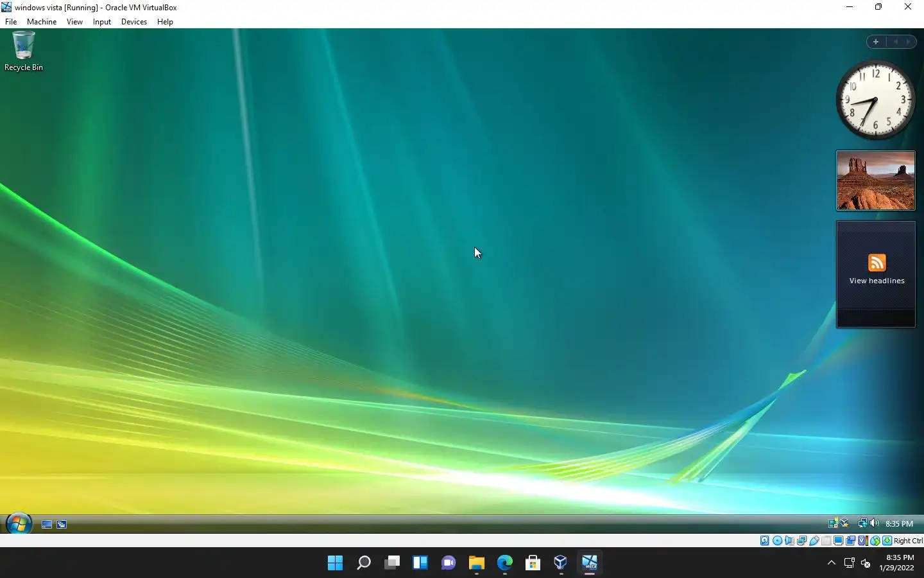Click the plus button to add gadgets

pyautogui.click(x=876, y=42)
